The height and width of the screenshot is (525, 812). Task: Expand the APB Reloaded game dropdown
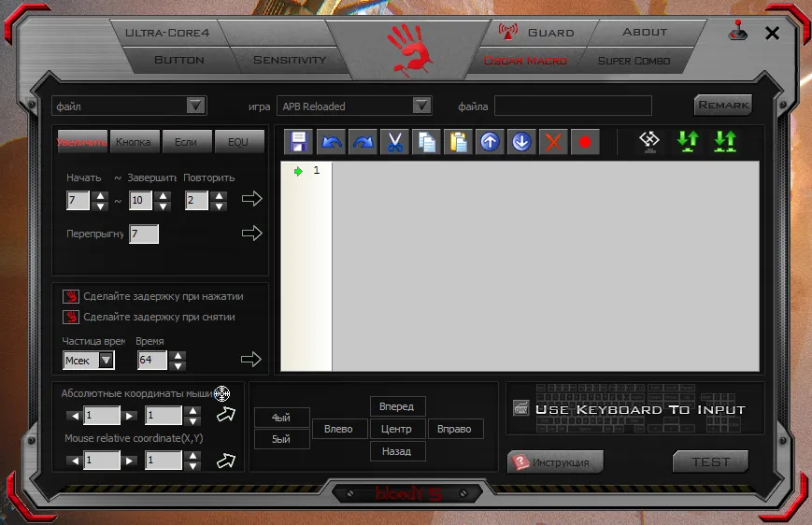click(x=421, y=106)
